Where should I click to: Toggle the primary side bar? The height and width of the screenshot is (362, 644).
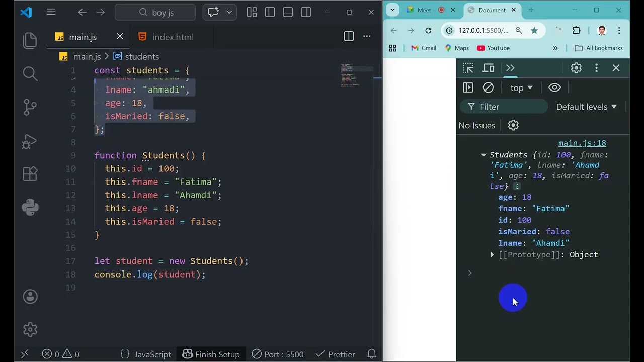tap(270, 12)
